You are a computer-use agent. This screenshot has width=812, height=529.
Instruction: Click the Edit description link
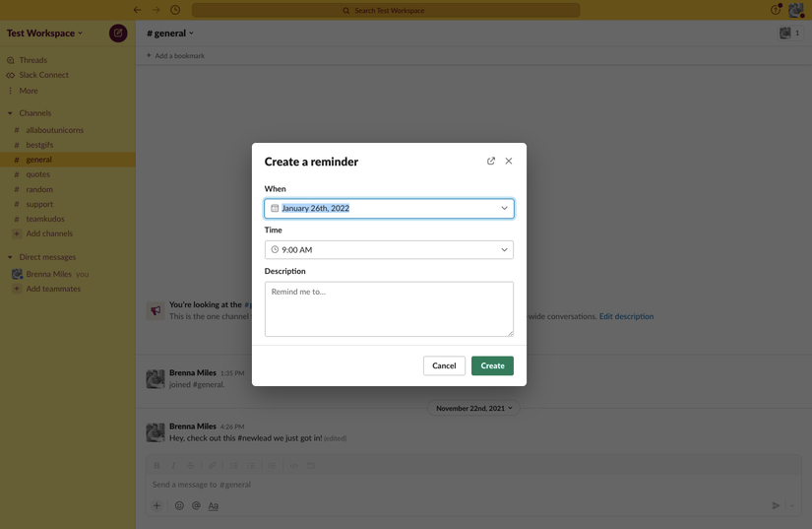[x=626, y=316]
